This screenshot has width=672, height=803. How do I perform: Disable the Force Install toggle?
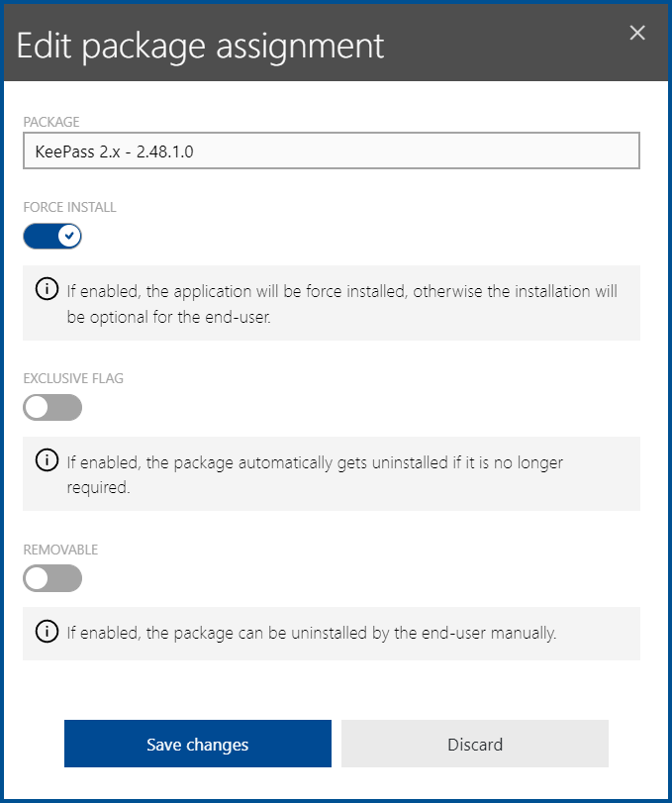click(x=52, y=237)
